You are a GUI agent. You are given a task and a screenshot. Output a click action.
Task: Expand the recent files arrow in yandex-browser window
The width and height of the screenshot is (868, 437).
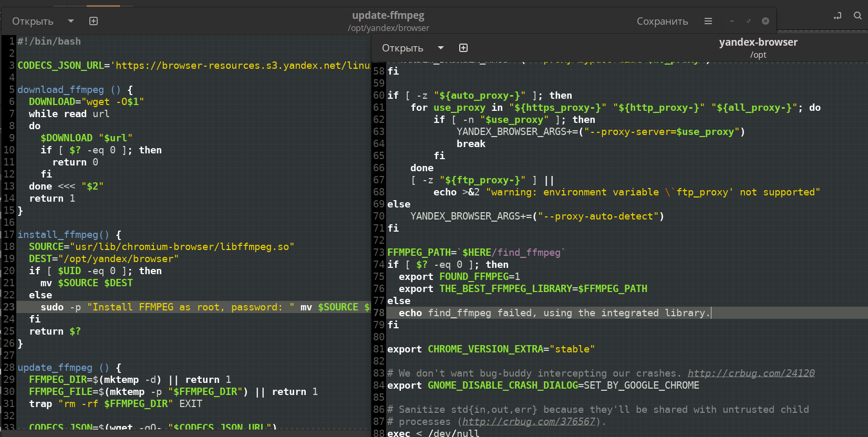point(441,48)
